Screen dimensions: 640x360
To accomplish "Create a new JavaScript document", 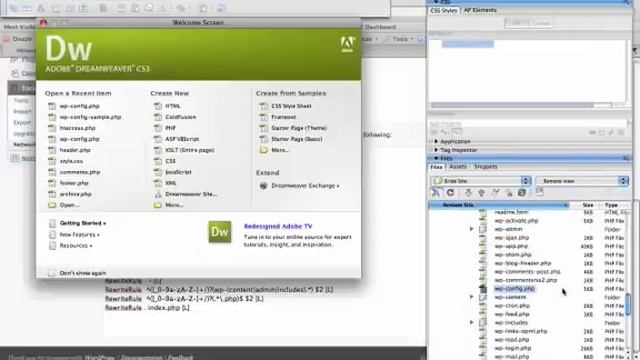I will pos(178,172).
